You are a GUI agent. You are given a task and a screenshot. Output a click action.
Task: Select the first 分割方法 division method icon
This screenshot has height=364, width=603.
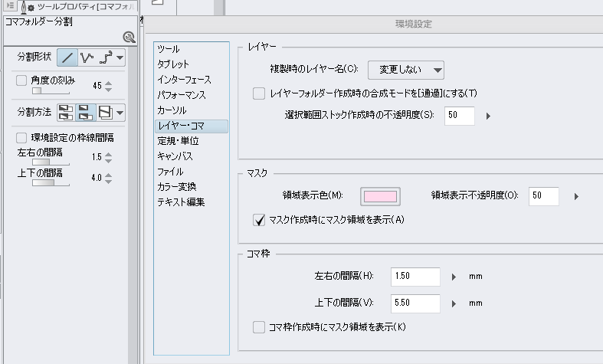pos(67,112)
